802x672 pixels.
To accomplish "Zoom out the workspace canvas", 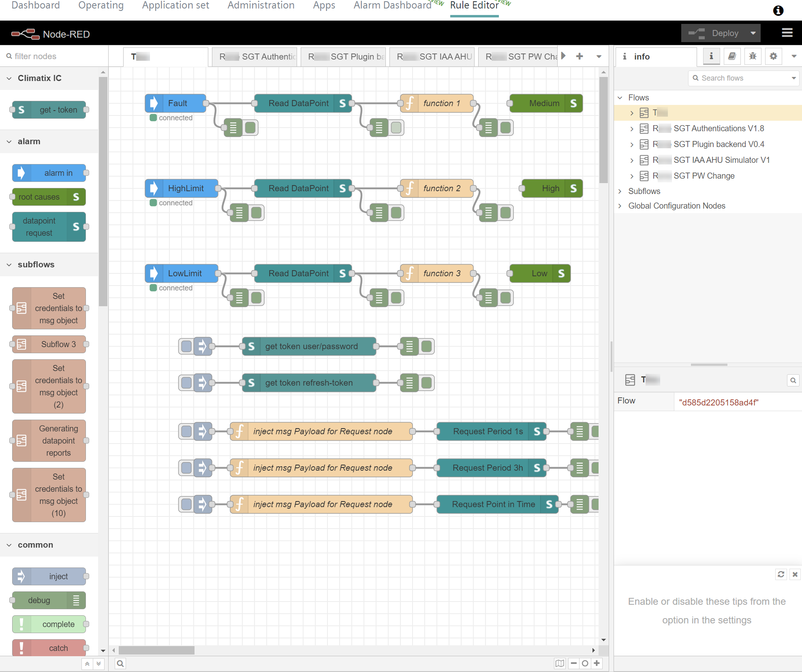I will point(574,663).
